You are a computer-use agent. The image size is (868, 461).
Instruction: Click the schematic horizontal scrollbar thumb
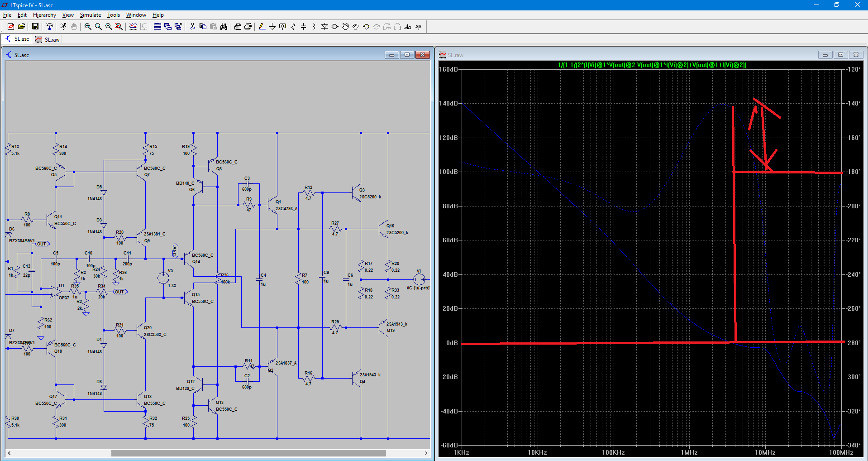click(x=248, y=453)
